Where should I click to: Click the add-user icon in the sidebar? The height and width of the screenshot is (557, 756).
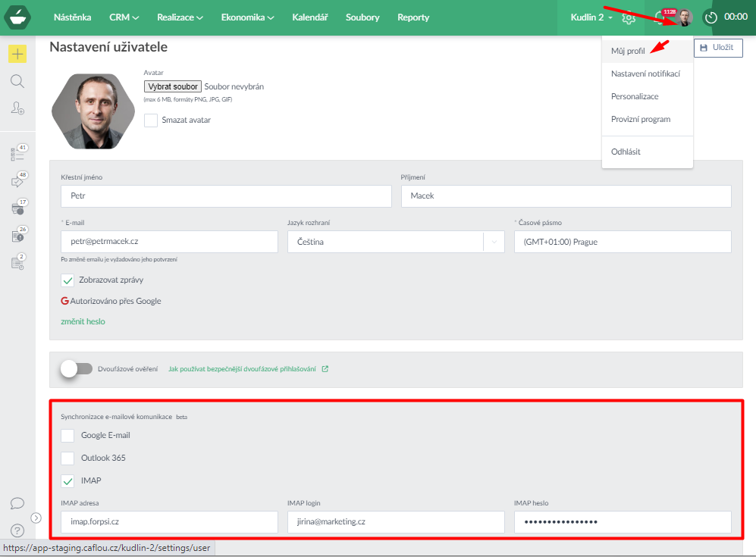(17, 108)
